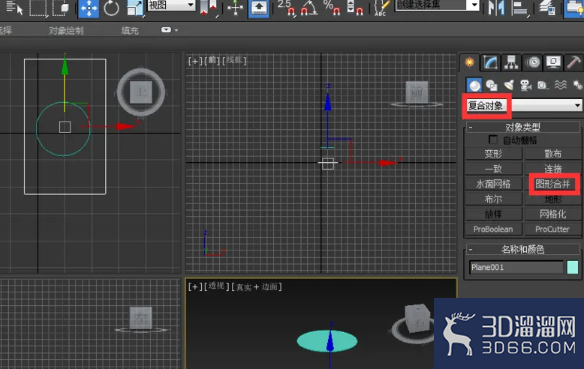Image resolution: width=584 pixels, height=369 pixels.
Task: Select the Cameras category icon
Action: coord(526,85)
